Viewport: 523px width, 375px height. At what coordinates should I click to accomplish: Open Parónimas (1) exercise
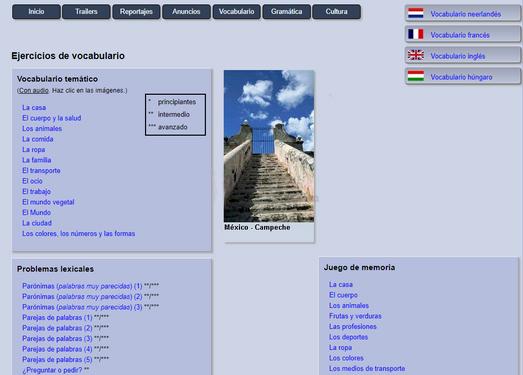(82, 286)
